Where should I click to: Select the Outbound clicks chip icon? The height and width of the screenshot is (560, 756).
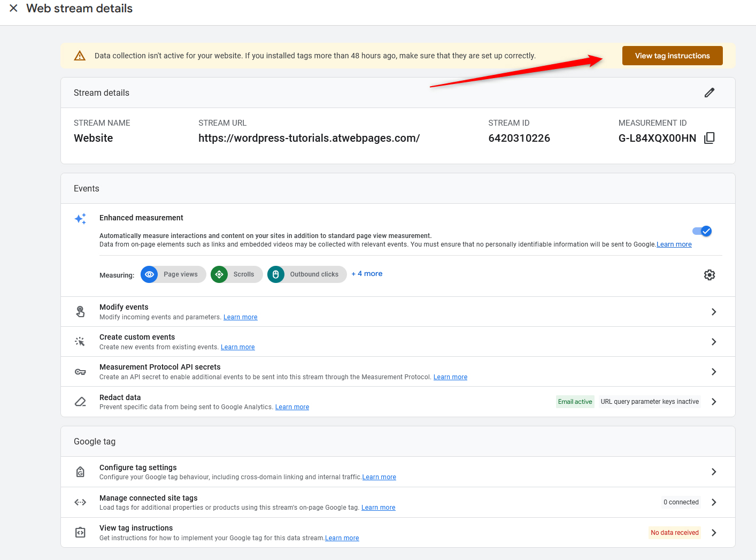pyautogui.click(x=275, y=274)
